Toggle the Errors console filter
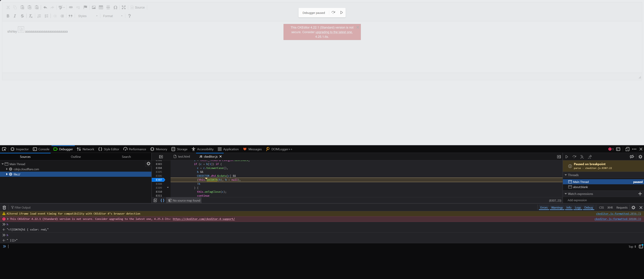644x279 pixels. pos(544,207)
